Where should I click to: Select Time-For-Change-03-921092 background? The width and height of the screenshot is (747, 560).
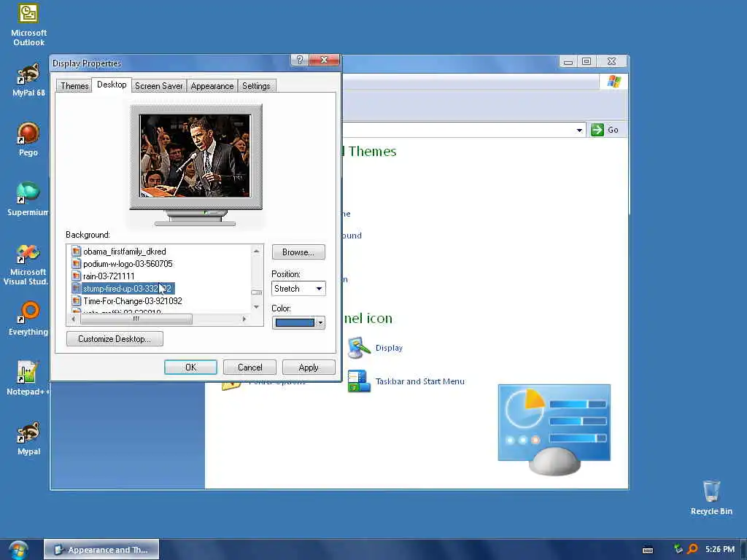point(133,301)
